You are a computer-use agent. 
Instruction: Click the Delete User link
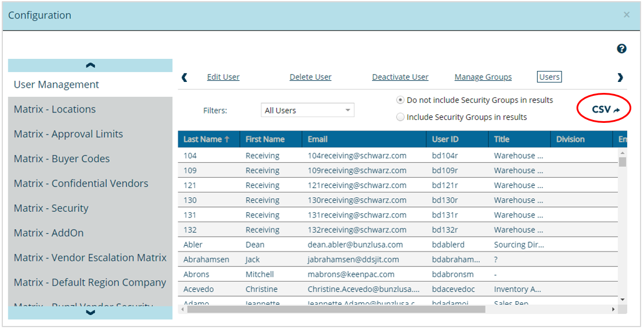(310, 77)
